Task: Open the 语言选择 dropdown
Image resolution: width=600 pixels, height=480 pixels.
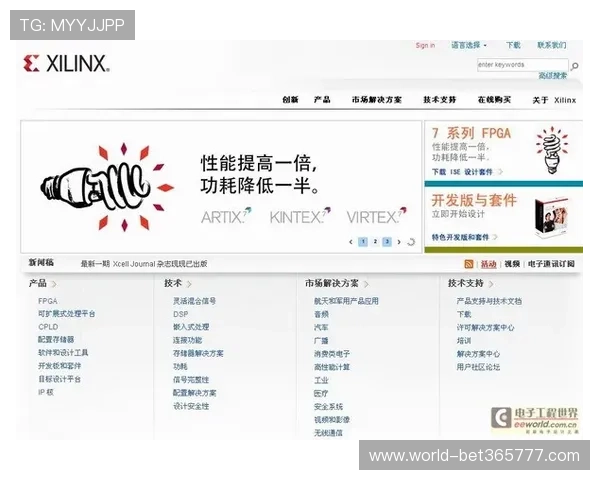Action: [469, 45]
